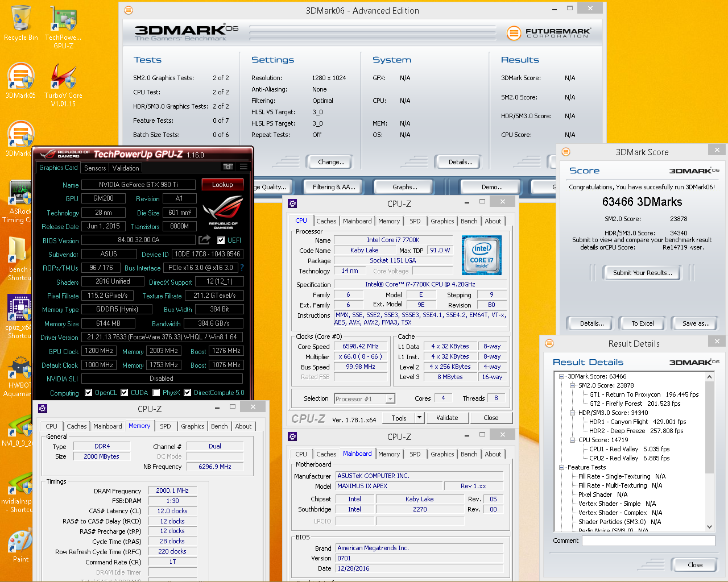This screenshot has height=582, width=728.
Task: Click the Result Details scrollbar up arrow
Action: [x=709, y=377]
